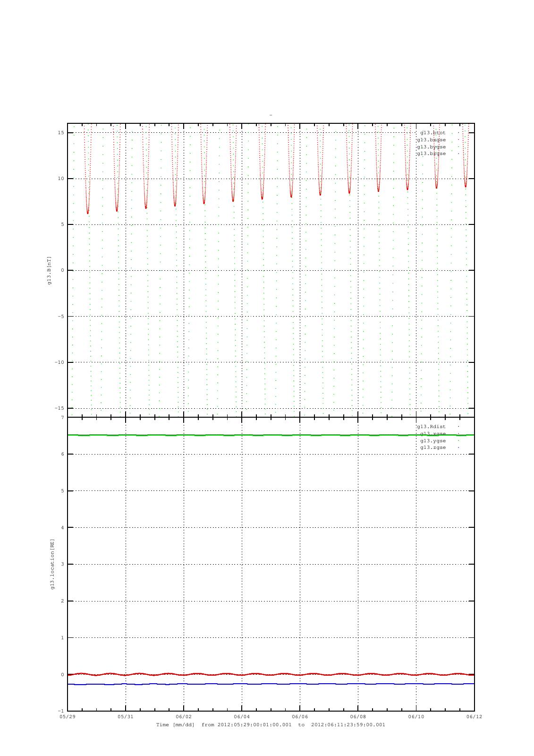Click the -10 tick on the B axis
Image resolution: width=534 pixels, height=756 pixels.
pyautogui.click(x=59, y=362)
